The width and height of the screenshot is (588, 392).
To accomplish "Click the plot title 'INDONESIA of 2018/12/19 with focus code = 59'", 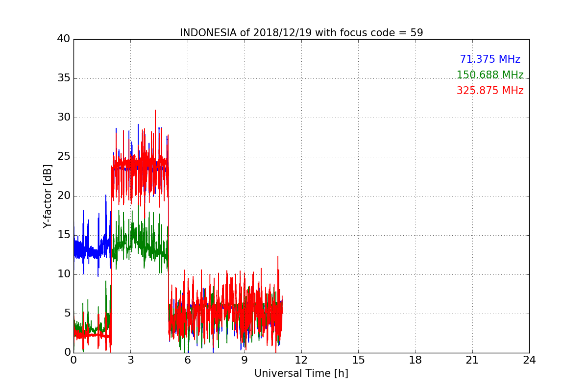I will (x=301, y=33).
